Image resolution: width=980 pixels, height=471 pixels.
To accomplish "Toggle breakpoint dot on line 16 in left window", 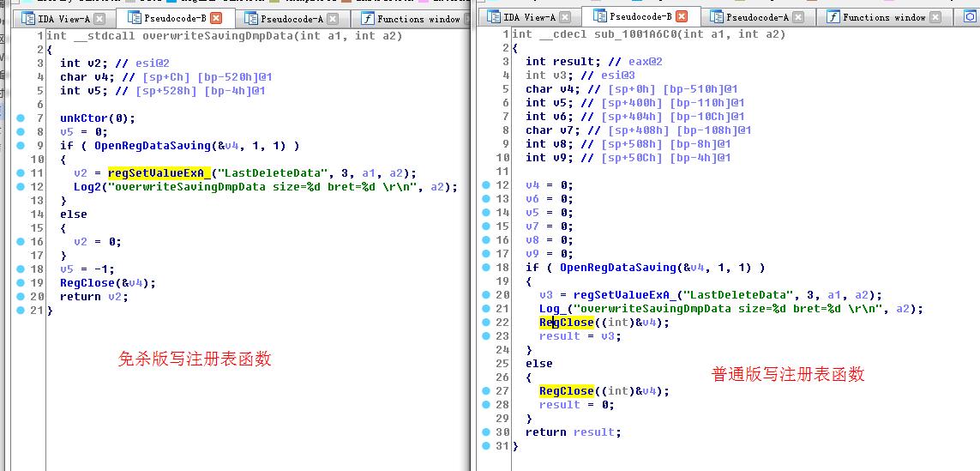I will tap(21, 241).
